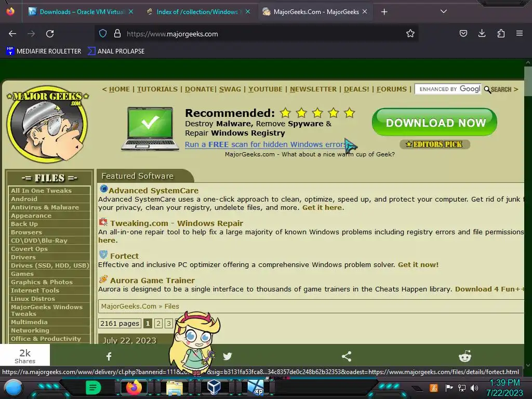Open Advanced SystemCare title link
This screenshot has width=532, height=399.
pos(153,191)
